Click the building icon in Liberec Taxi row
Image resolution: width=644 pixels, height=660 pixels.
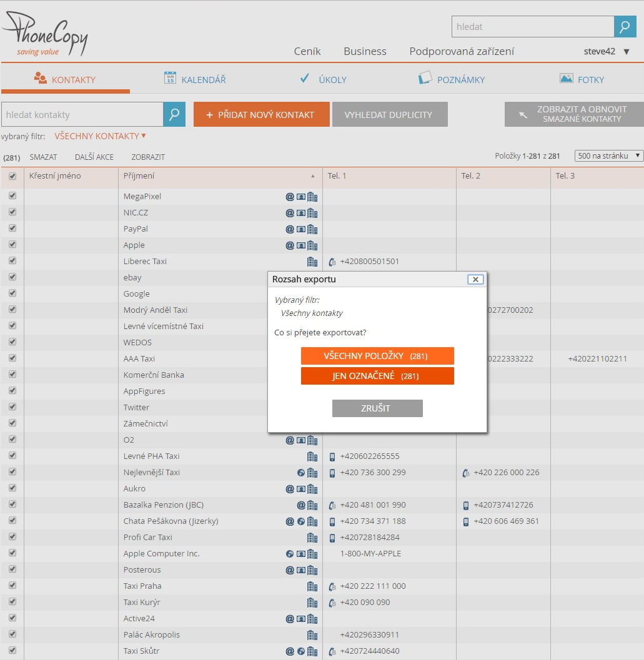[312, 262]
